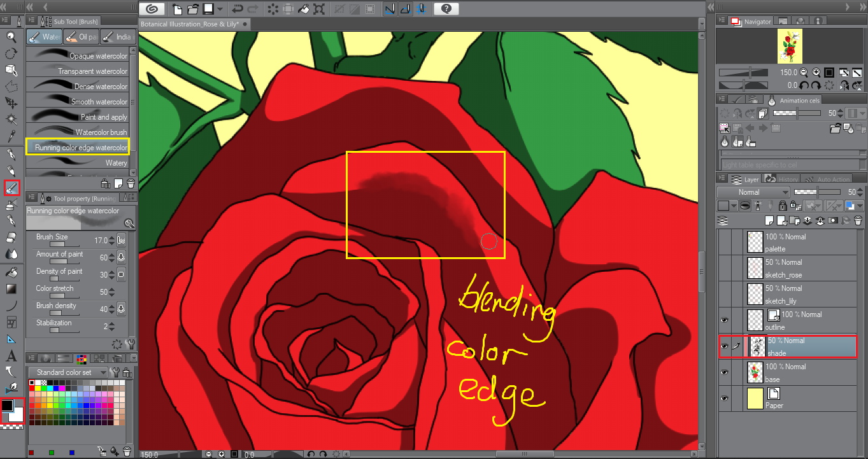868x459 pixels.
Task: Select the Brush tool in the toolbox
Action: [x=11, y=188]
